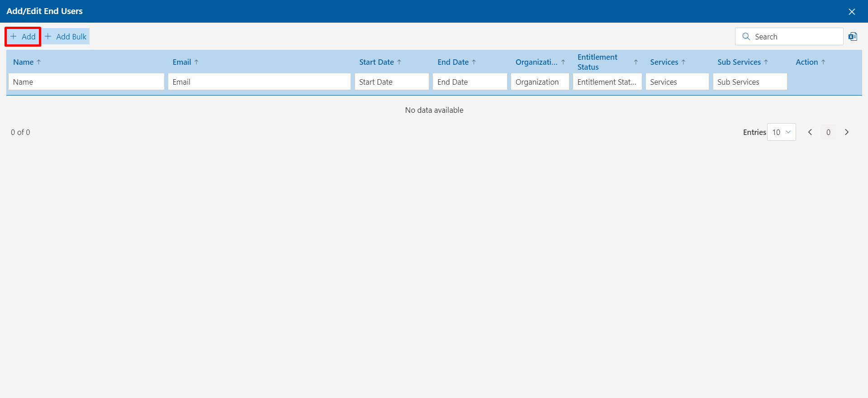The width and height of the screenshot is (868, 398).
Task: Sort by Action column arrow
Action: point(823,62)
